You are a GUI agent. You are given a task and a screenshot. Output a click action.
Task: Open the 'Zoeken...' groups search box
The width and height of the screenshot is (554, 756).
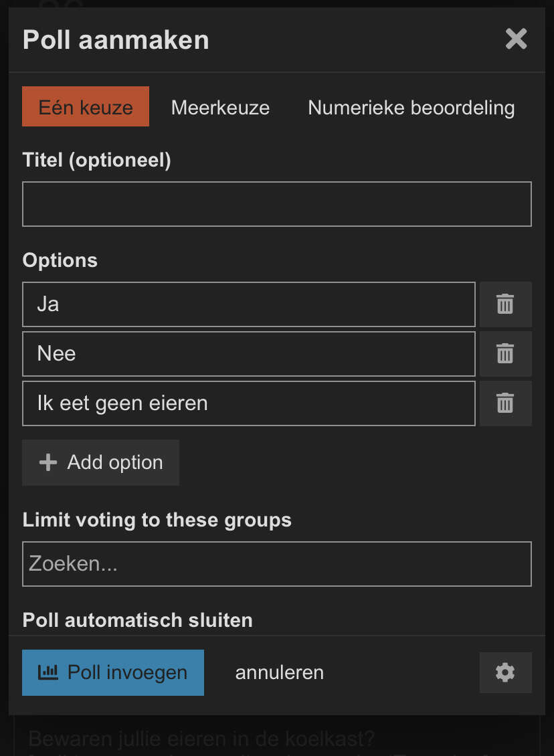(x=276, y=564)
